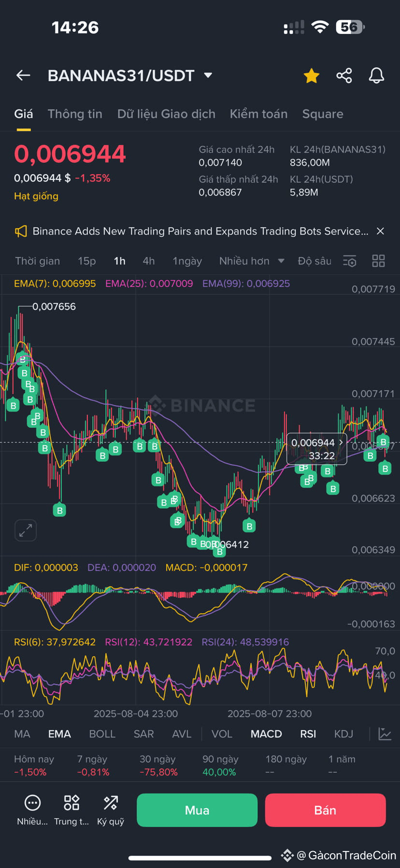Viewport: 400px width, 868px height.
Task: Tap the EMA(25): 0,007009 legend
Action: click(x=149, y=284)
